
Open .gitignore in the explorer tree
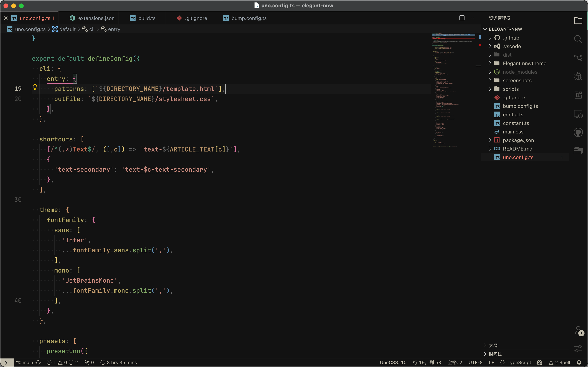click(525, 98)
